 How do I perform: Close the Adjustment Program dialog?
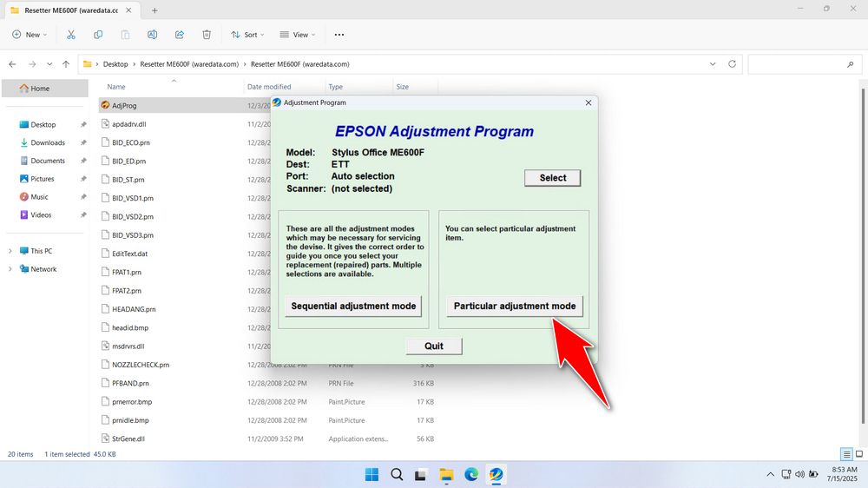(589, 102)
